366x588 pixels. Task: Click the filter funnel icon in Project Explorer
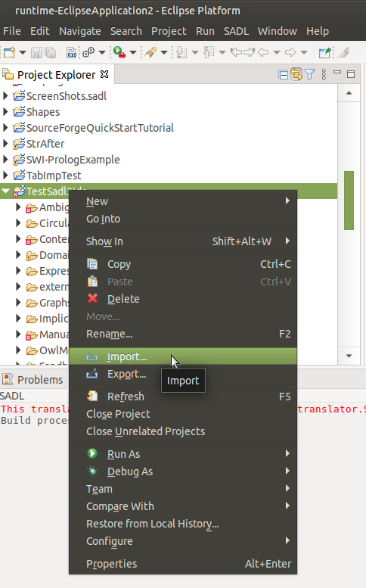pyautogui.click(x=309, y=75)
